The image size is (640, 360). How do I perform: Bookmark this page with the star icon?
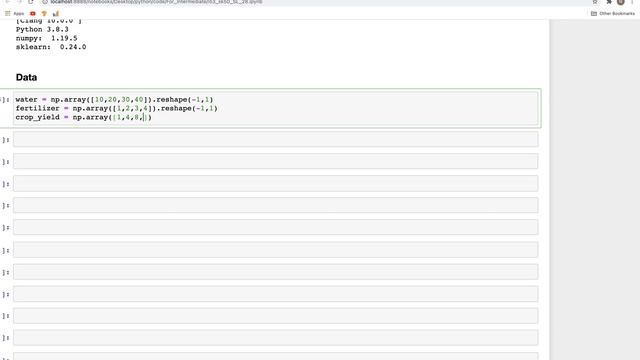click(x=595, y=2)
